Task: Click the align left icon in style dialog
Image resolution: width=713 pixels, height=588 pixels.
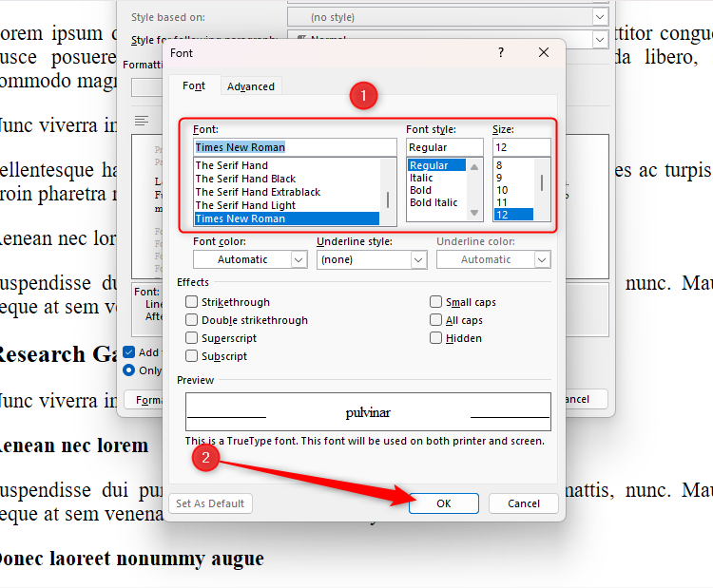Action: click(x=142, y=121)
